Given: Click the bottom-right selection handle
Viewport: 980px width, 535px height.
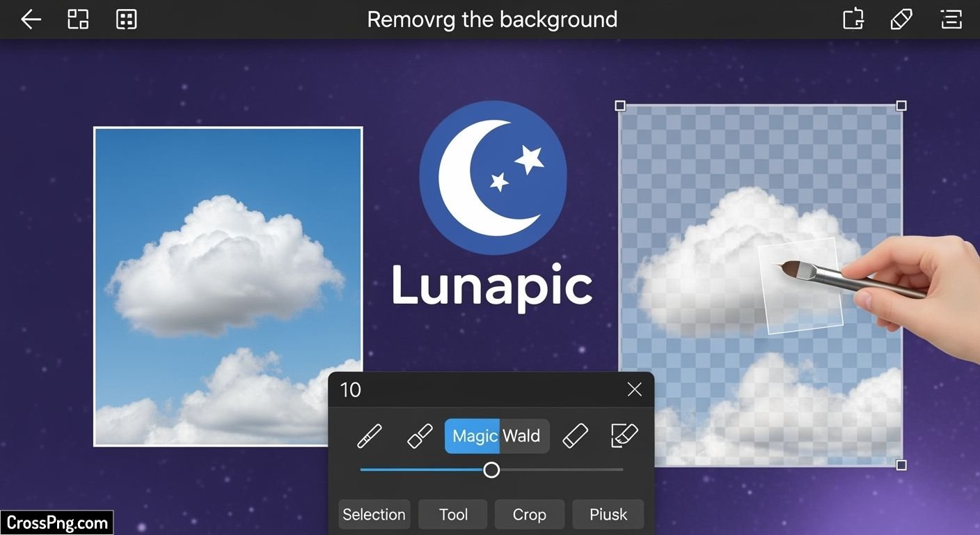Looking at the screenshot, I should 901,465.
